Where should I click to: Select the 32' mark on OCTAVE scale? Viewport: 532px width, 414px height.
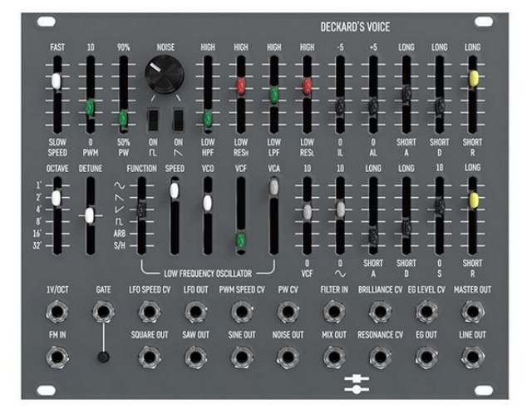click(37, 246)
